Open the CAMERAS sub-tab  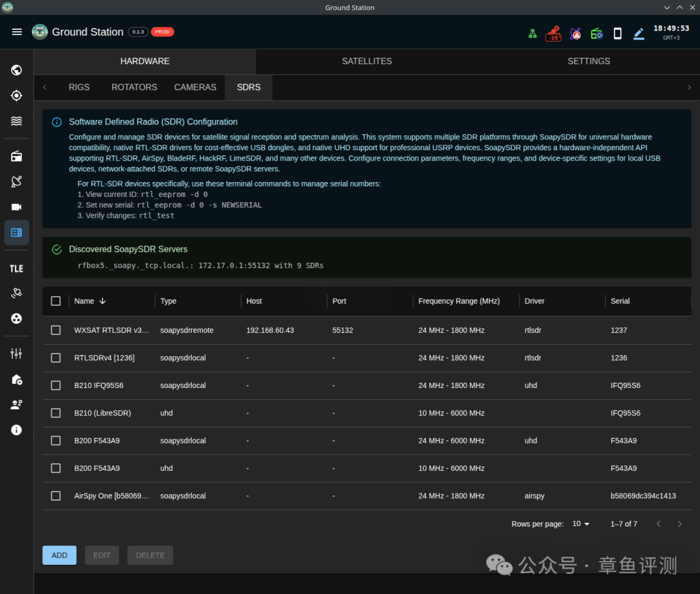(195, 87)
